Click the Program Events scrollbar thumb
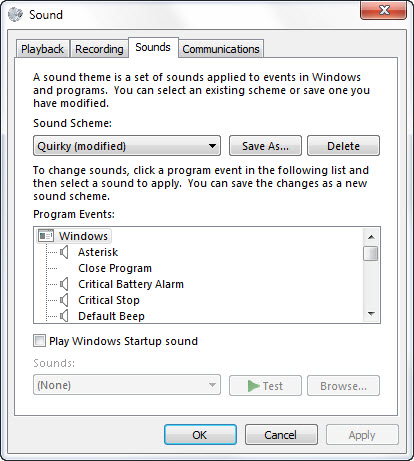414x461 pixels. tap(371, 253)
